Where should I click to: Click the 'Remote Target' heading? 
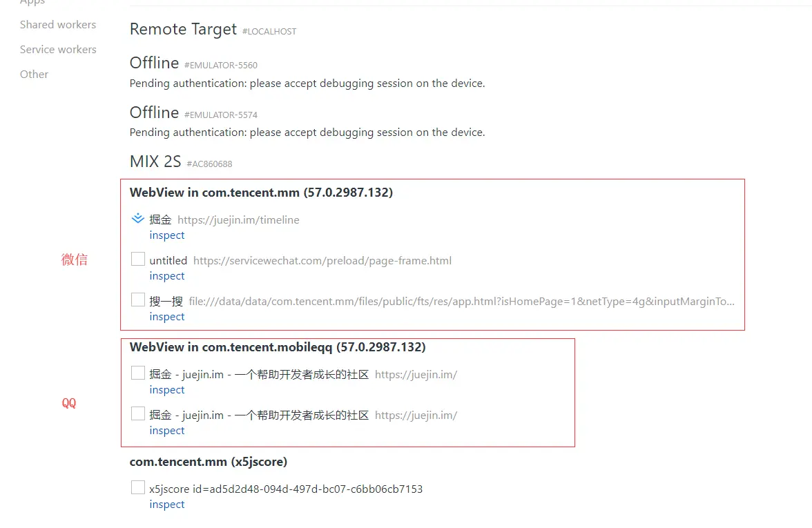click(x=184, y=30)
